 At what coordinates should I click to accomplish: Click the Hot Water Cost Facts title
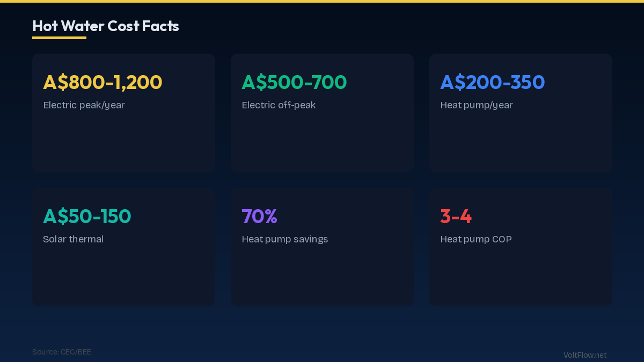coord(106,26)
